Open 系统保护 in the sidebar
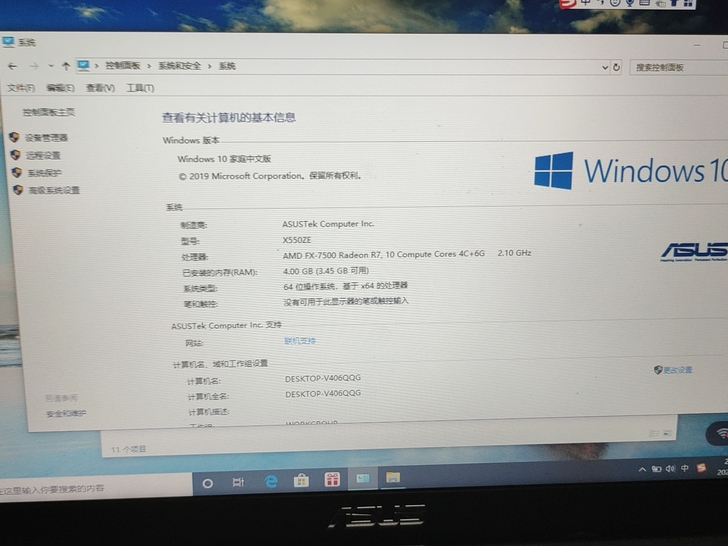 click(x=45, y=173)
